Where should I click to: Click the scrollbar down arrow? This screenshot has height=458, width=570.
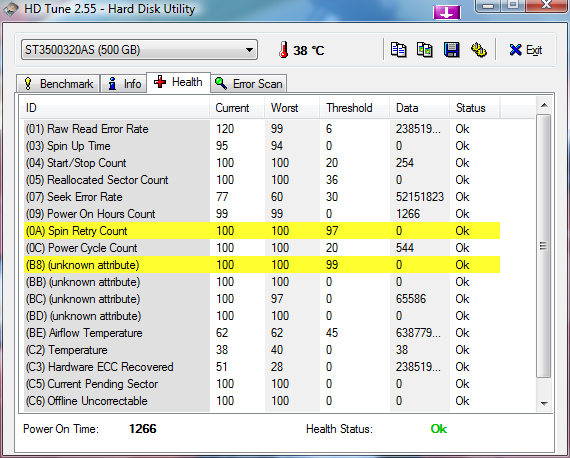pyautogui.click(x=544, y=403)
